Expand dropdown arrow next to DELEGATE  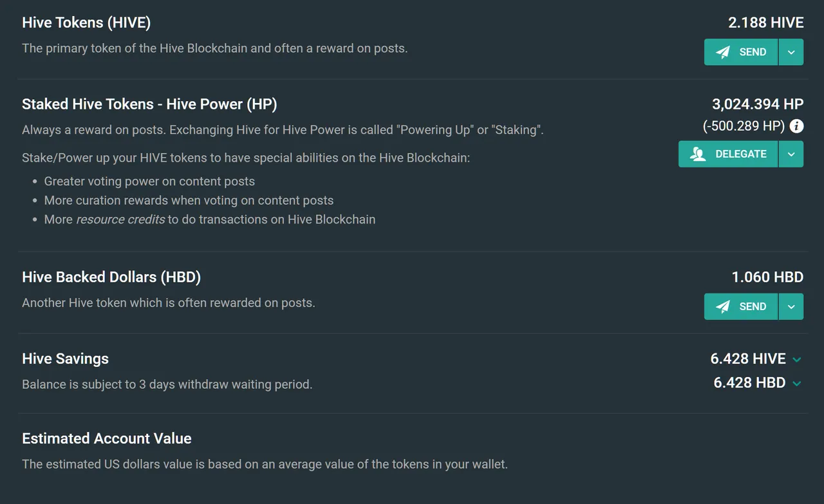(x=791, y=154)
